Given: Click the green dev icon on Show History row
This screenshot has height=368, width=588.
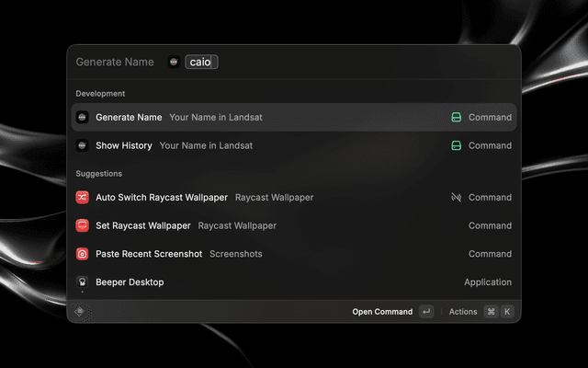Looking at the screenshot, I should pyautogui.click(x=456, y=145).
